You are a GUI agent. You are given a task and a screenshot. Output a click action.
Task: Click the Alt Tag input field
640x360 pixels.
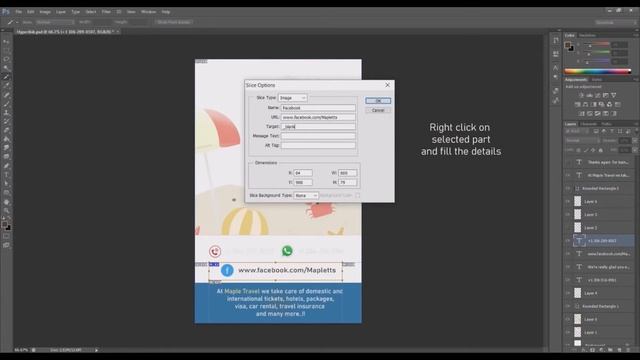318,145
